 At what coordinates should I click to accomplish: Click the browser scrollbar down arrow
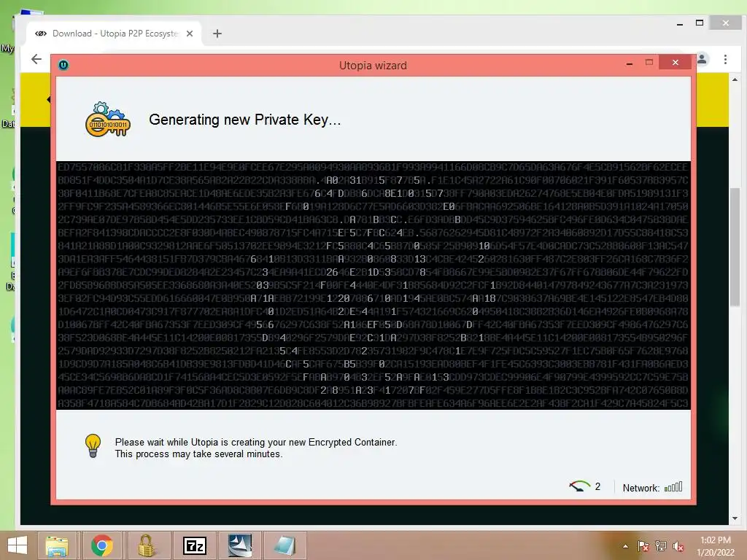pos(735,518)
